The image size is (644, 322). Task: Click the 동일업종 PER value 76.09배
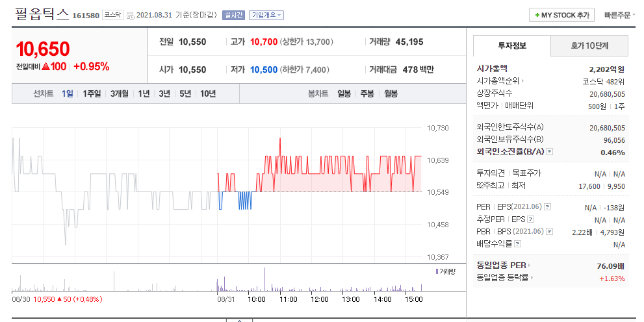611,266
